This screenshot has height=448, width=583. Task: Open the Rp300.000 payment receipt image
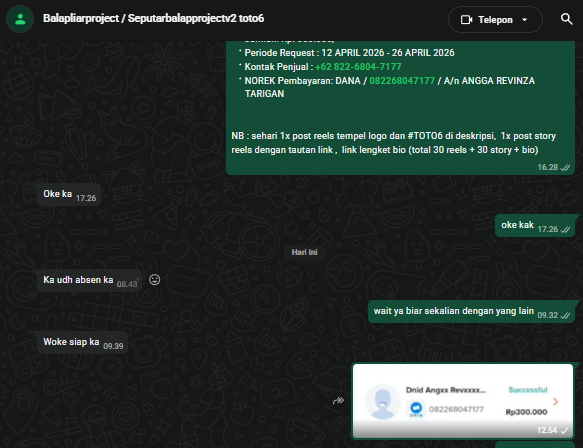(463, 401)
